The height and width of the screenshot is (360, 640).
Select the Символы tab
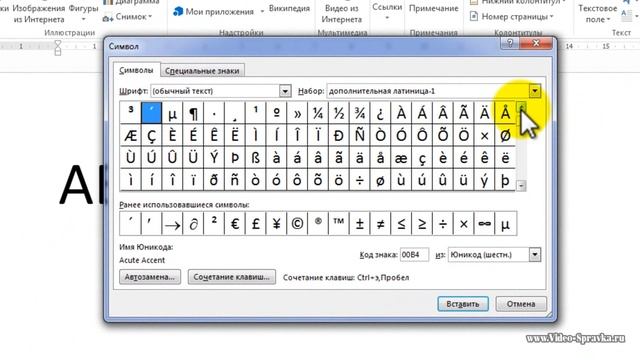pos(136,70)
